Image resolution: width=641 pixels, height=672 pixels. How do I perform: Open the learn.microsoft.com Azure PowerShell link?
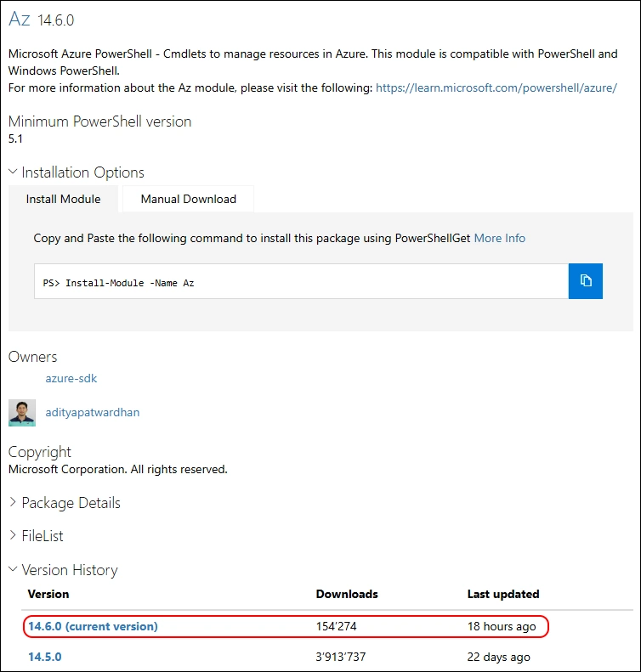tap(496, 88)
